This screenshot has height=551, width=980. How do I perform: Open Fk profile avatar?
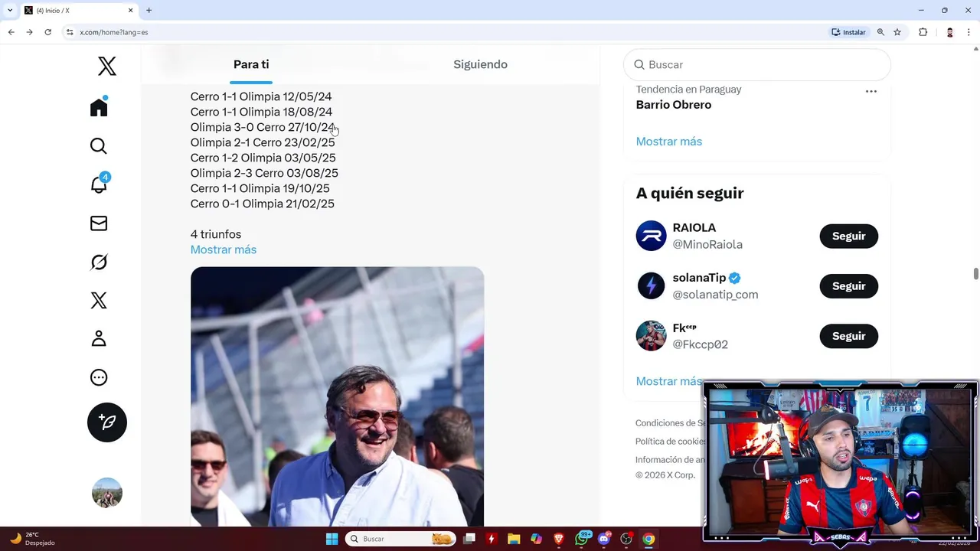coord(652,336)
